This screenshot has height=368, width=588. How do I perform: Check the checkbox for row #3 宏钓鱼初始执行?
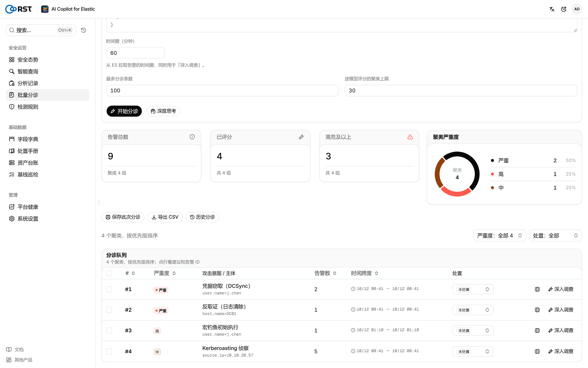click(x=109, y=330)
